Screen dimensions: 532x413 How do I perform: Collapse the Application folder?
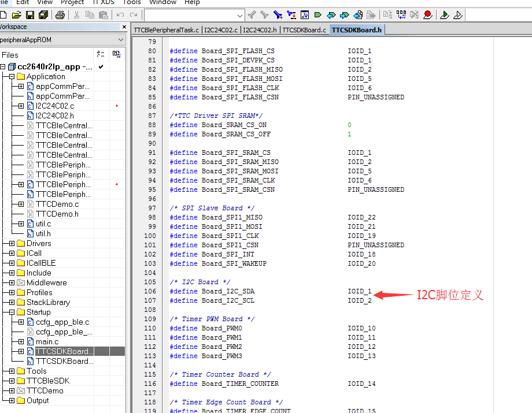tap(12, 77)
